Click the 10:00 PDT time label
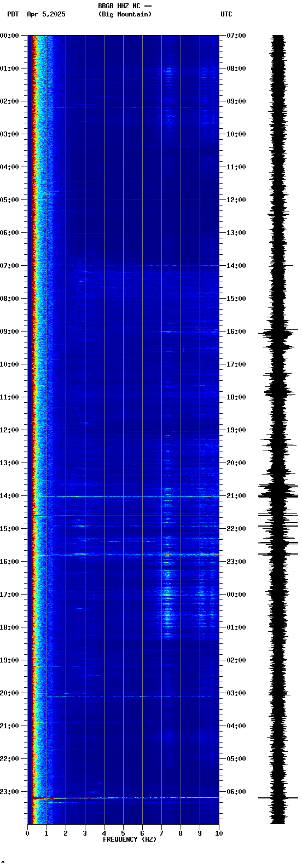302x868 pixels. tap(9, 364)
